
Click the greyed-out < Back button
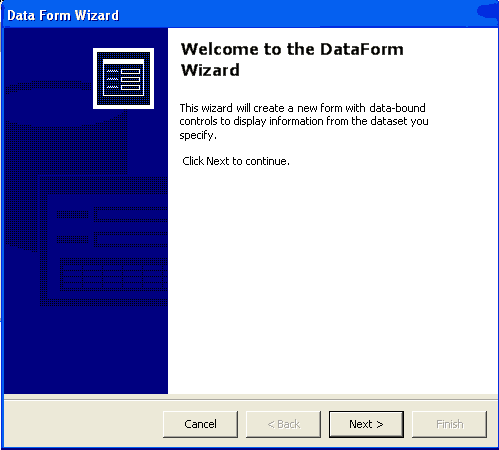click(283, 424)
